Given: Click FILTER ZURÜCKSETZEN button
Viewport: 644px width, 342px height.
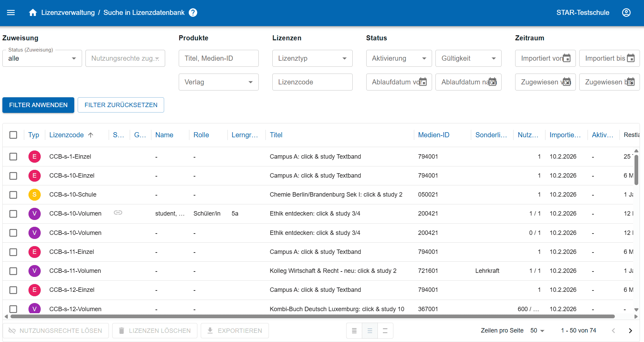Looking at the screenshot, I should tap(121, 105).
